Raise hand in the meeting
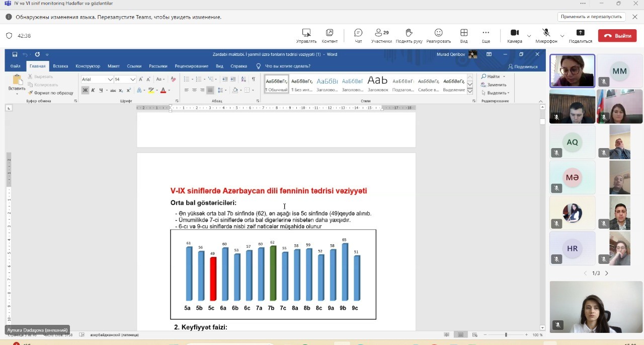Image resolution: width=644 pixels, height=345 pixels. tap(409, 33)
